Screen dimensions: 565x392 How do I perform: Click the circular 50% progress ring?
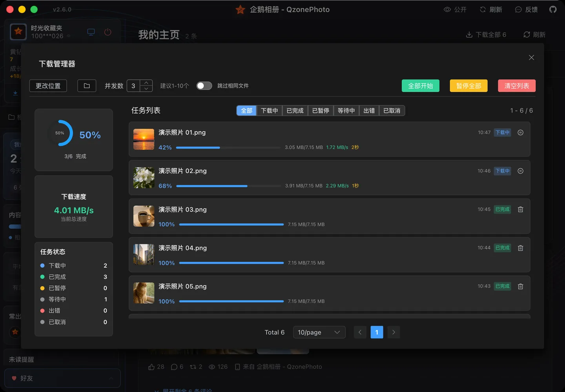click(x=60, y=133)
